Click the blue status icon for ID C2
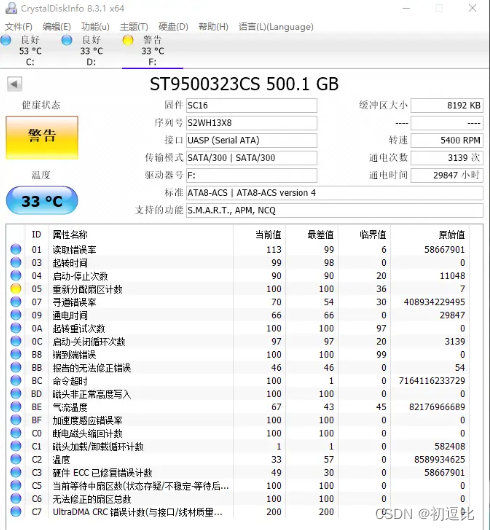This screenshot has height=530, width=490. (16, 459)
